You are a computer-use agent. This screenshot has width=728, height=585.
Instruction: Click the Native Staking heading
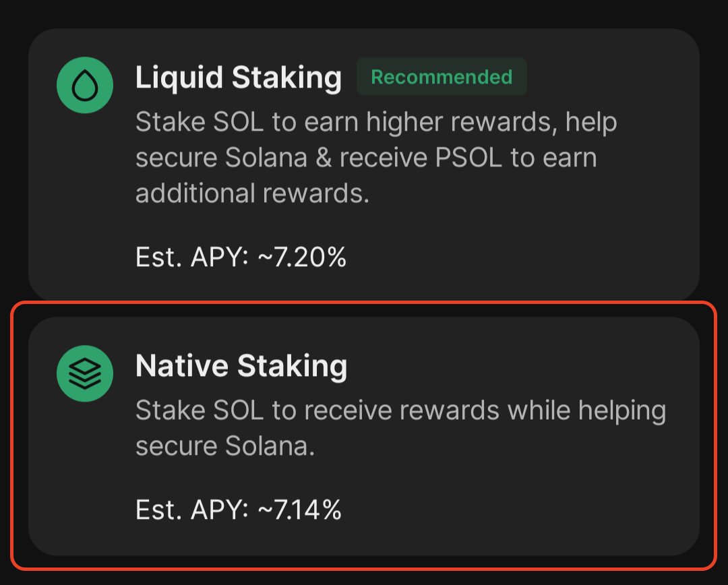tap(241, 365)
